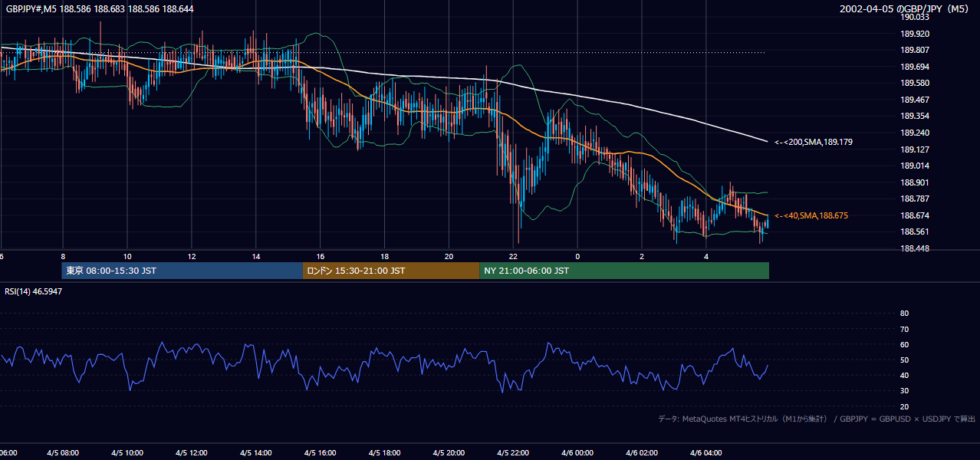This screenshot has height=460, width=980.
Task: Click the 189.694 price axis label
Action: click(x=914, y=67)
